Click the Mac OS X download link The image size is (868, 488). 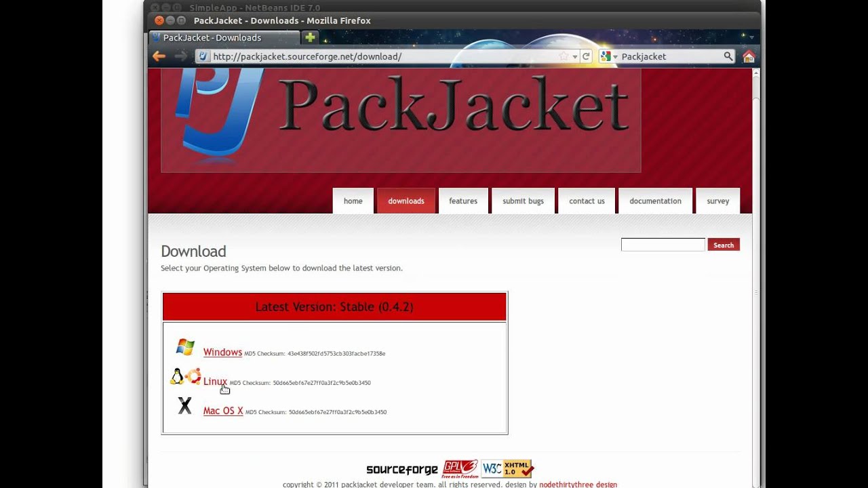click(223, 411)
